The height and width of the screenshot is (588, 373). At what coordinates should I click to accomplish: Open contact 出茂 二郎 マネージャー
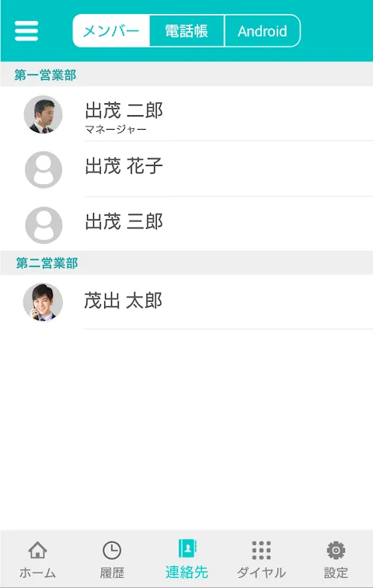tap(186, 114)
